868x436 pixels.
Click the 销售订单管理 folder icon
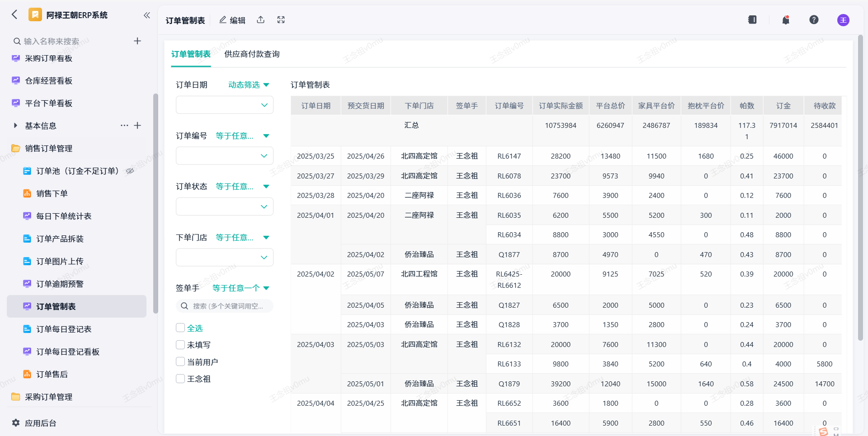click(16, 148)
